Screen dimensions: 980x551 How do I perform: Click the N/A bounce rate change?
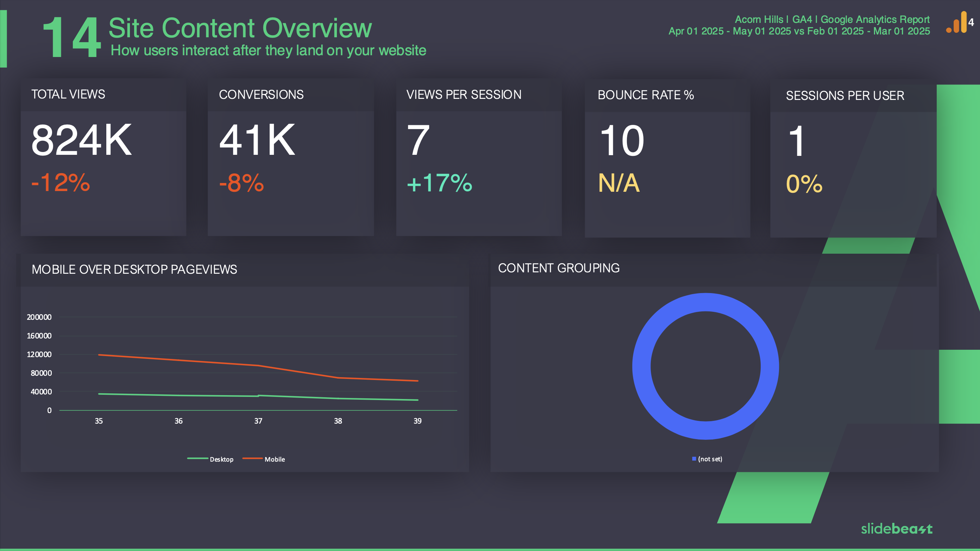pos(619,183)
